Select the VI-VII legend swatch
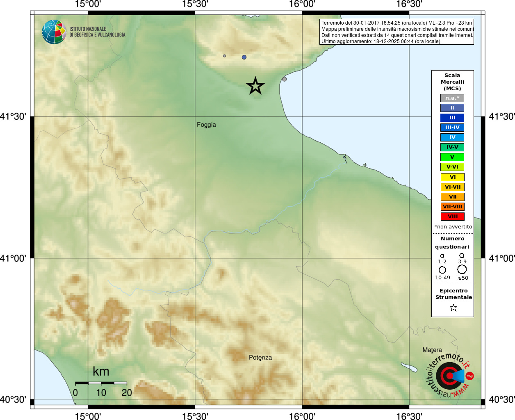Screen dimensions: 515x420 click(x=452, y=187)
